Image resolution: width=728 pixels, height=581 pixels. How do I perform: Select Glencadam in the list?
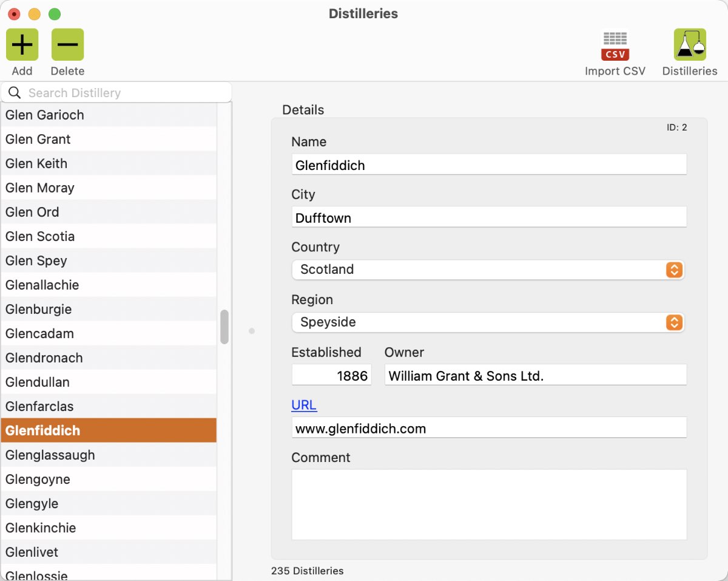point(109,333)
